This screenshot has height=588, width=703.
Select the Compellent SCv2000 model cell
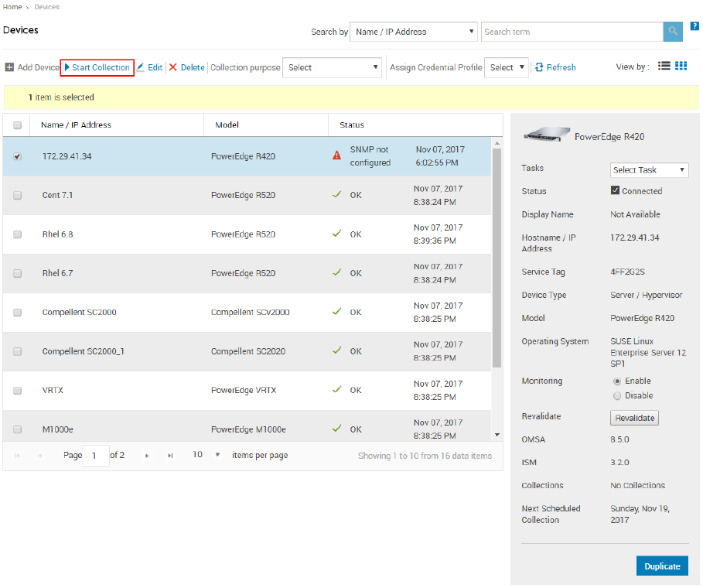250,312
